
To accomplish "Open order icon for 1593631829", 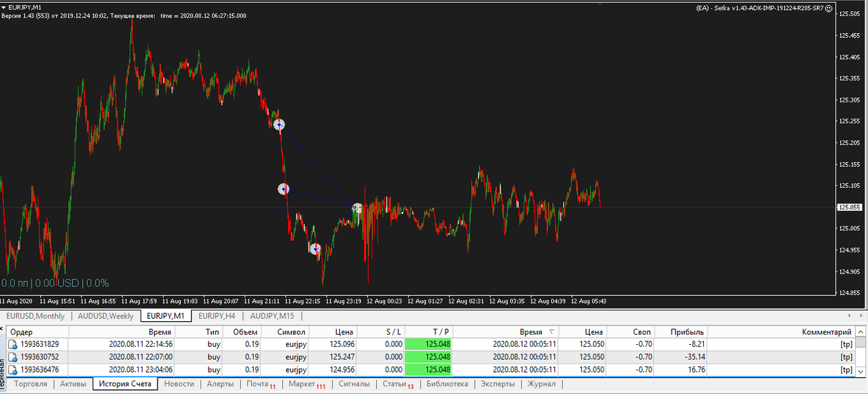I will tap(13, 344).
